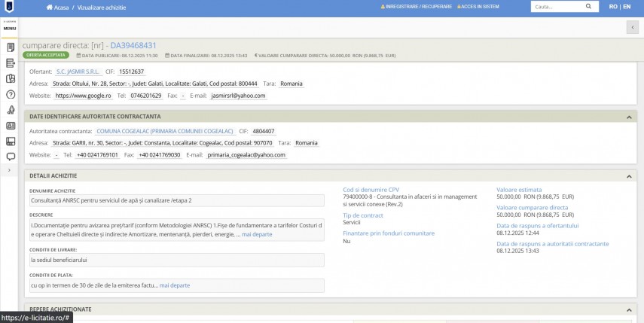Click the chat bubble icon in sidebar
The height and width of the screenshot is (323, 644).
click(11, 157)
